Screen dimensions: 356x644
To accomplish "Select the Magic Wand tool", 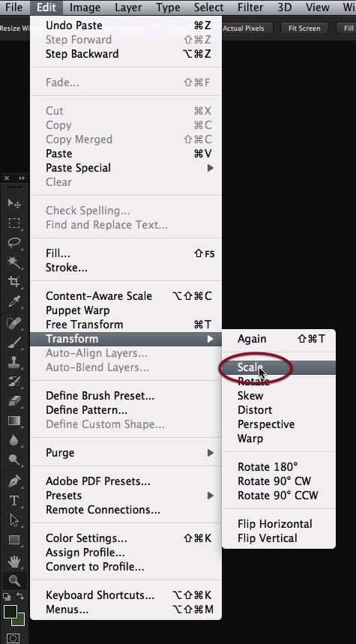I will (x=14, y=262).
